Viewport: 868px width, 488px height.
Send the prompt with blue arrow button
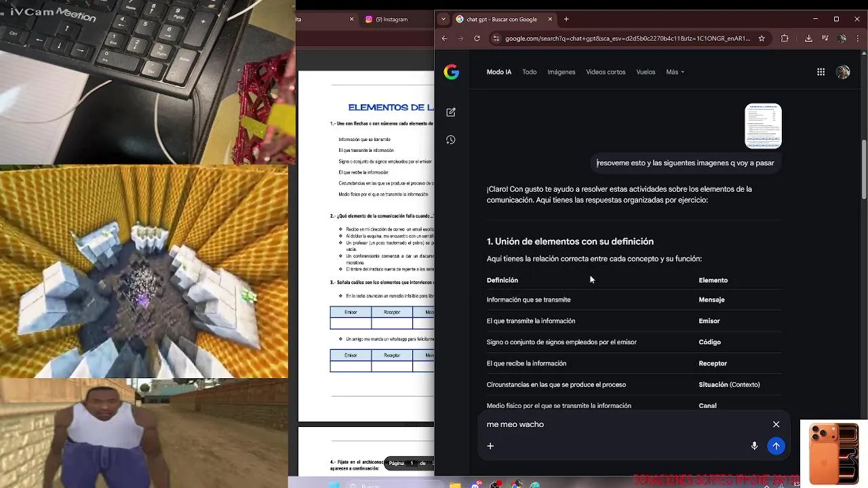click(776, 445)
